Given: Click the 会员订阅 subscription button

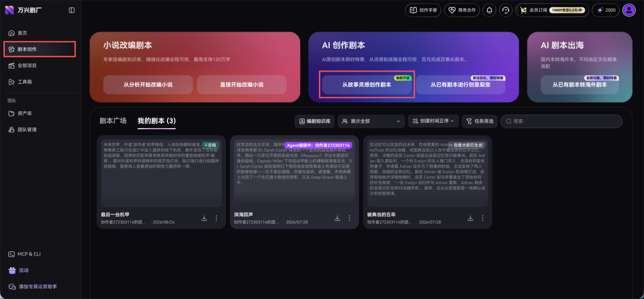Looking at the screenshot, I should 552,10.
